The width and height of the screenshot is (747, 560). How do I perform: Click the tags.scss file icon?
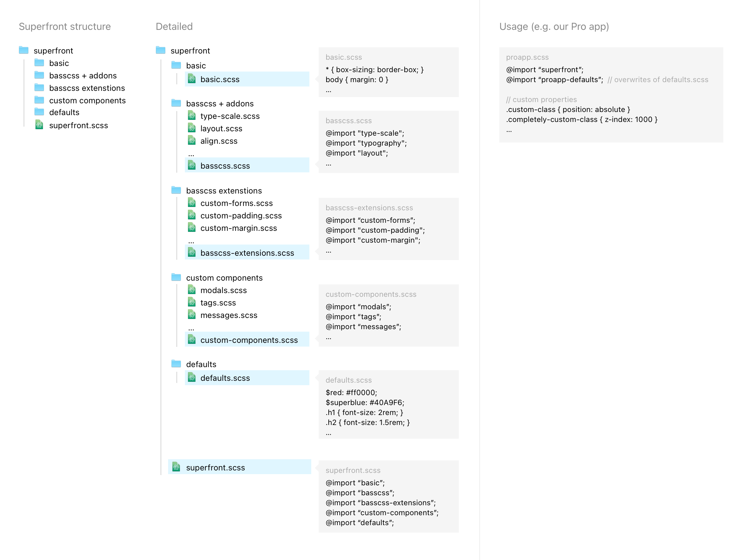[x=191, y=302]
